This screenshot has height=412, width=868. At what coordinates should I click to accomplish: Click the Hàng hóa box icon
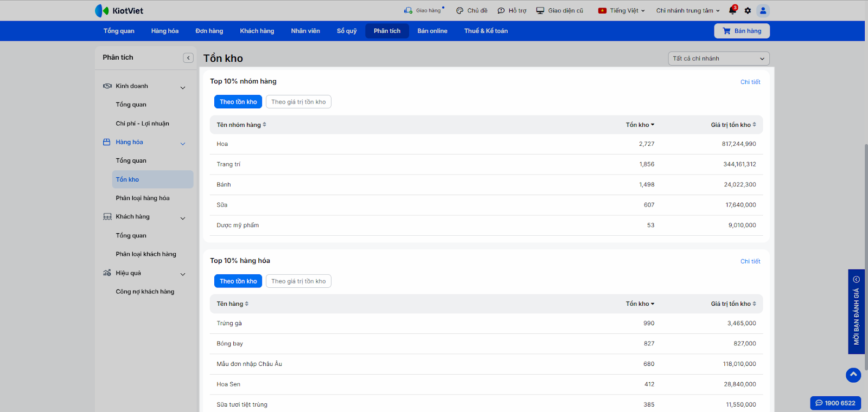tap(107, 142)
